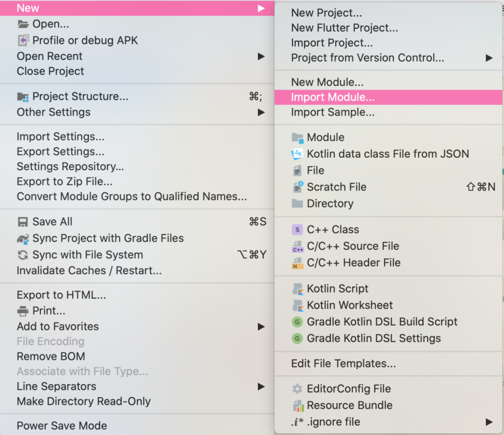Click the Save All ⌘S shortcut text
The image size is (504, 435).
pyautogui.click(x=258, y=222)
